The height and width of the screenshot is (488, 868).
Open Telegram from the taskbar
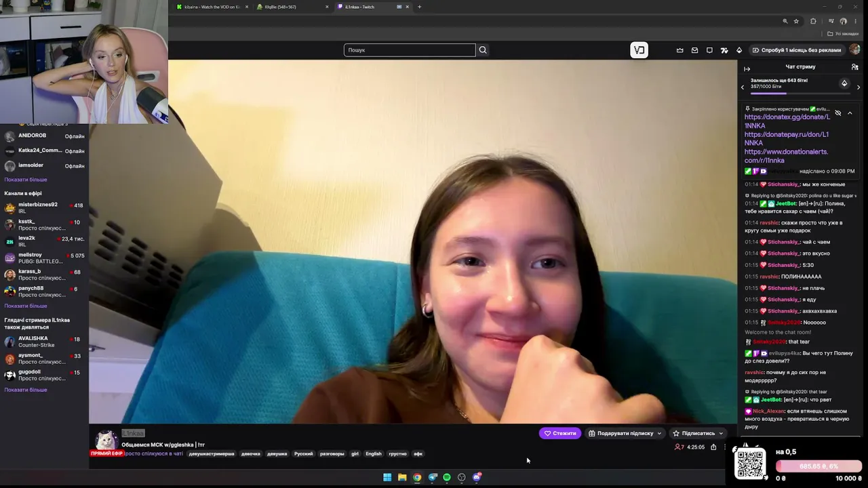432,477
